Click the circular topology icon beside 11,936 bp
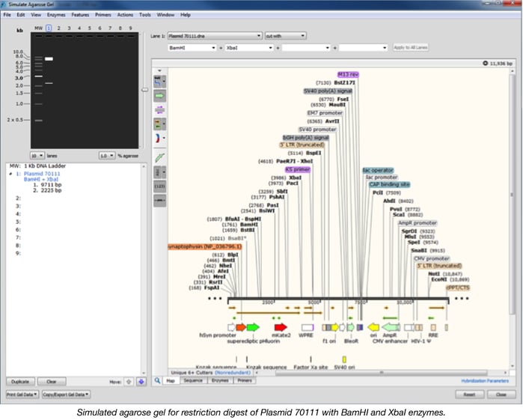Viewport: 523px width, 420px height. point(486,63)
